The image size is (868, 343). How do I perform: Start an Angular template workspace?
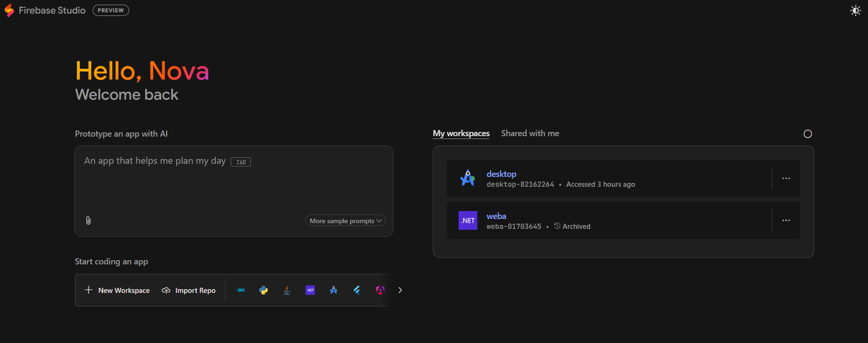point(380,290)
